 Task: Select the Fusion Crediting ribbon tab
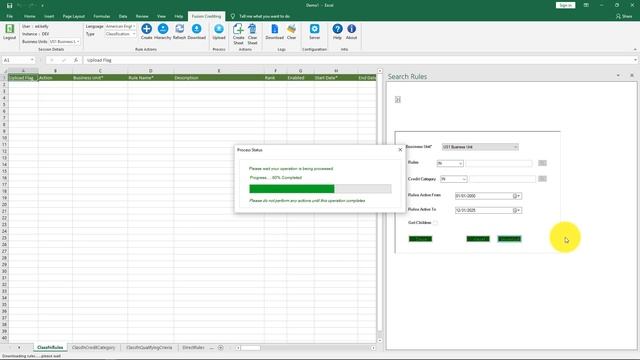click(x=206, y=16)
